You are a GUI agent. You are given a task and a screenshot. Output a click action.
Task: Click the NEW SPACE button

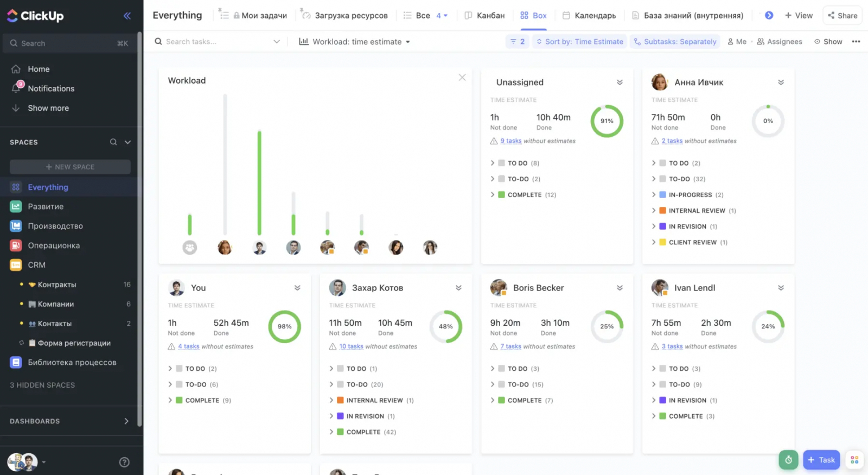pyautogui.click(x=70, y=167)
